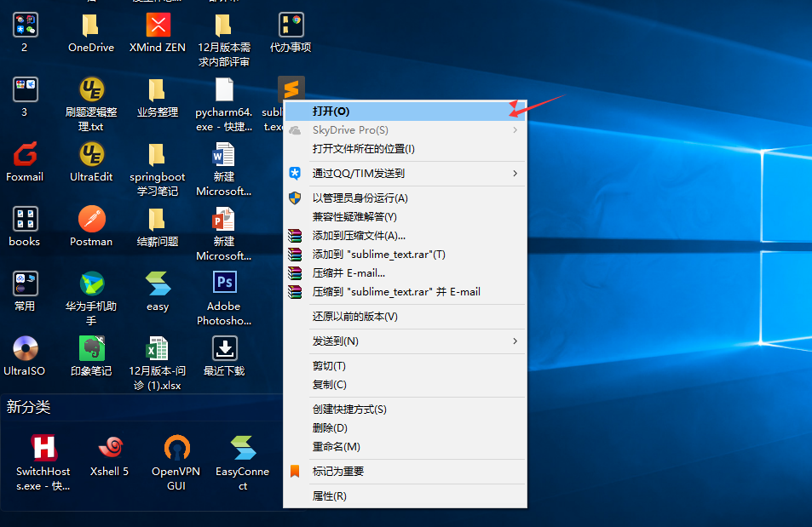The width and height of the screenshot is (812, 527).
Task: Select 还原以前的版本(V)
Action: 405,317
